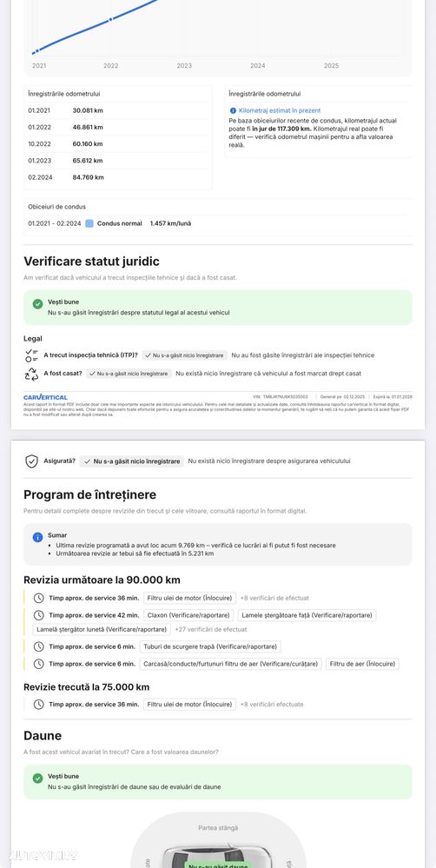Image resolution: width=436 pixels, height=868 pixels.
Task: Click the clock icon beside Claxon service row
Action: [39, 615]
